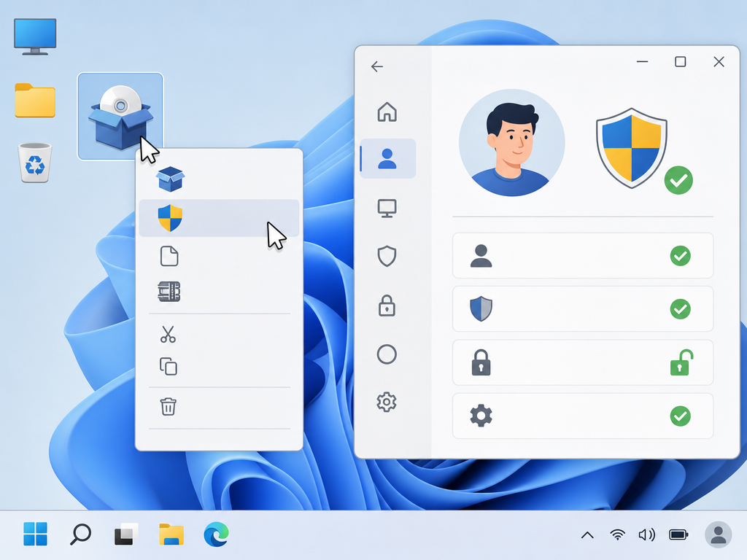The width and height of the screenshot is (747, 560).
Task: Click the large blue-yellow security shield
Action: point(632,148)
